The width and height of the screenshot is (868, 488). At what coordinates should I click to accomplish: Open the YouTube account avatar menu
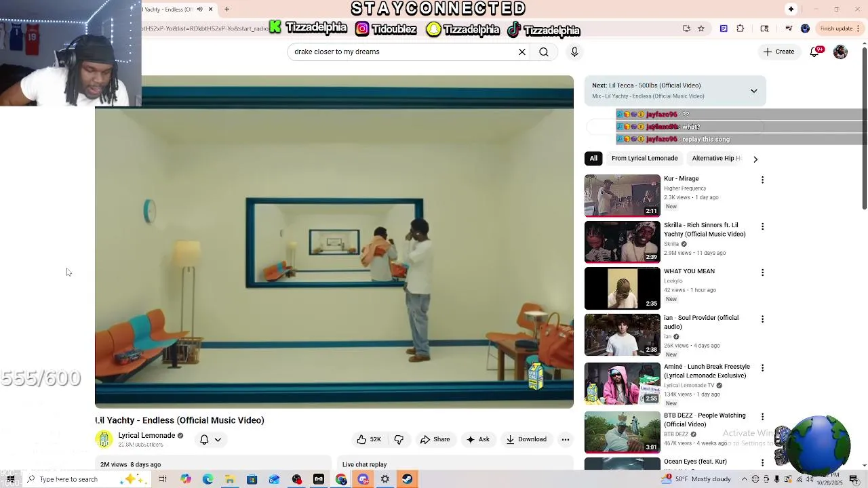coord(840,52)
